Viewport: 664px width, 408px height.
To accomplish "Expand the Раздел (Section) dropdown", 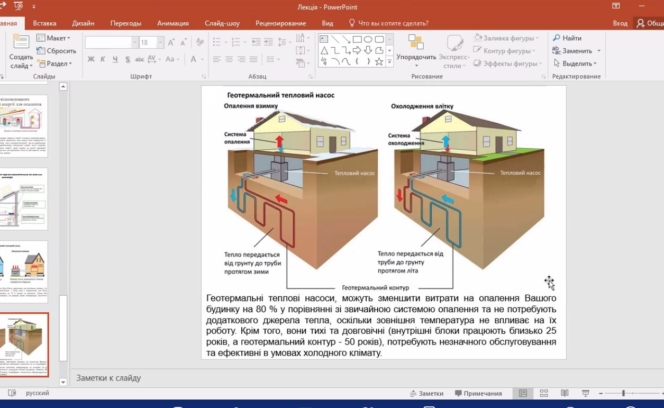I will (57, 63).
